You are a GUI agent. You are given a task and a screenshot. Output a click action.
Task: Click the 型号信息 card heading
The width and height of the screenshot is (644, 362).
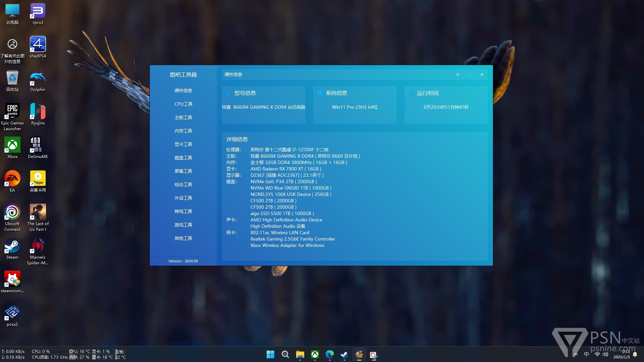(245, 93)
